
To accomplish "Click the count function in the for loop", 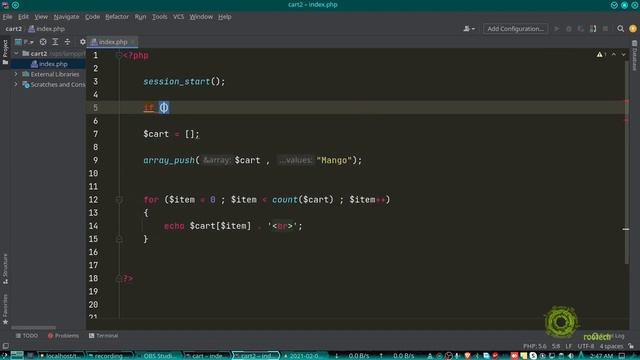I will (284, 200).
